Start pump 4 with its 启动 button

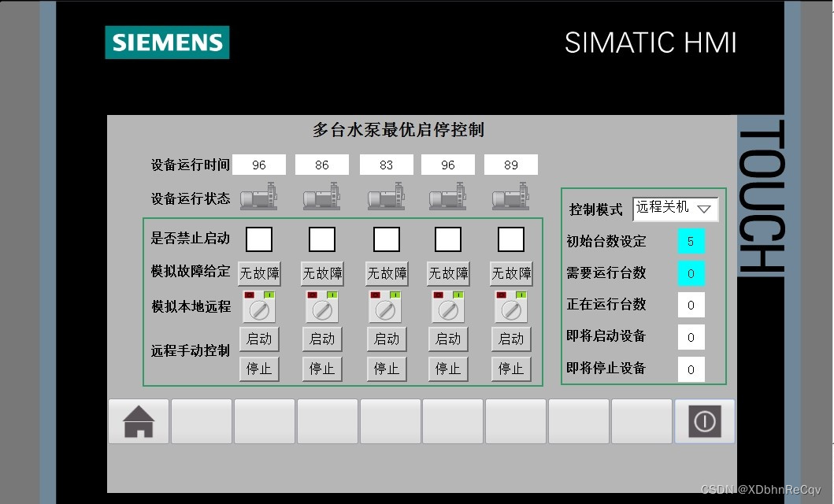pos(448,339)
